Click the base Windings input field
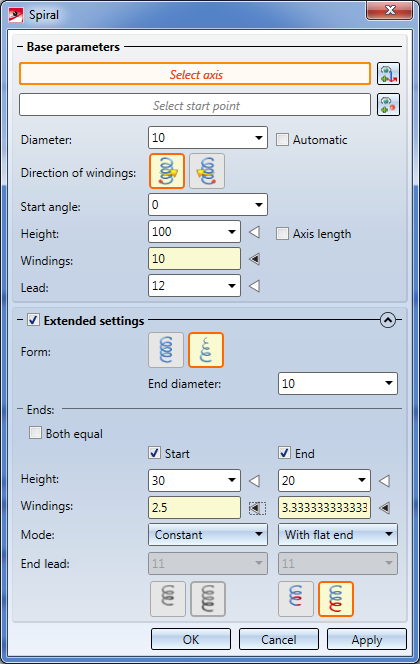This screenshot has height=664, width=420. click(x=194, y=259)
